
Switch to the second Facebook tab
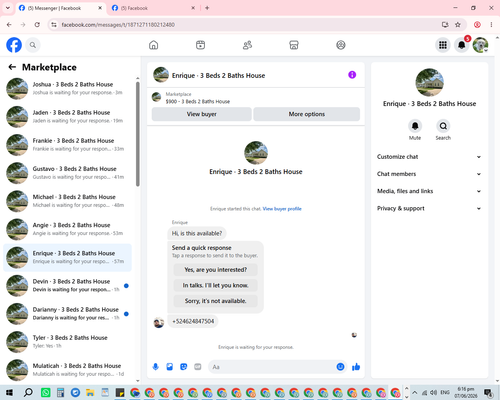click(153, 8)
